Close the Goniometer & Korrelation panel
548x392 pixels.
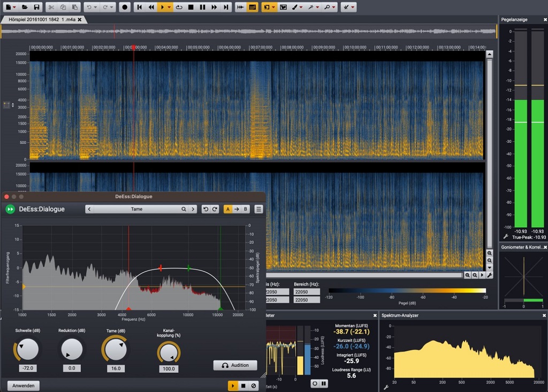coord(545,248)
